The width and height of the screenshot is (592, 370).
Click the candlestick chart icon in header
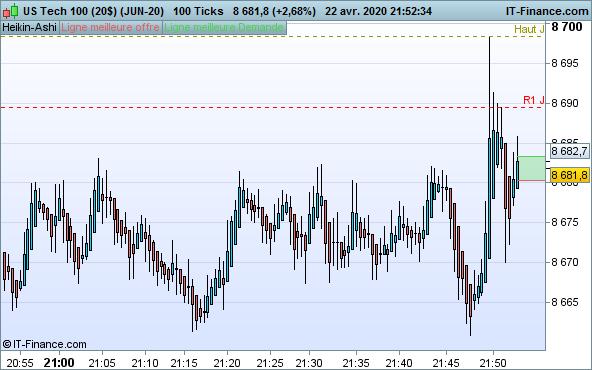tap(11, 11)
